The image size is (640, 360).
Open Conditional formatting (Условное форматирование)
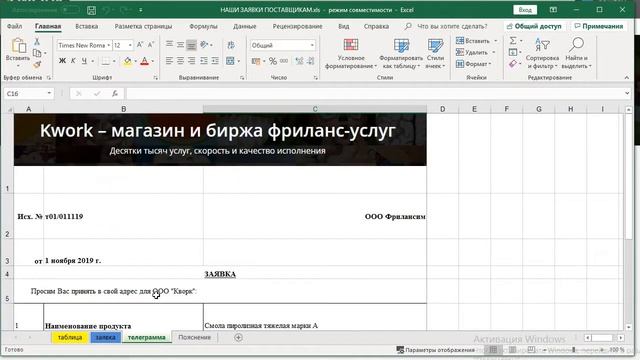351,53
